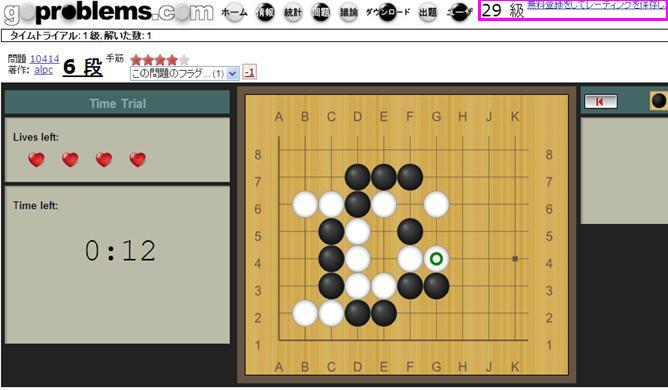668x390 pixels.
Task: Place a stone at intersection E4
Action: pyautogui.click(x=384, y=259)
